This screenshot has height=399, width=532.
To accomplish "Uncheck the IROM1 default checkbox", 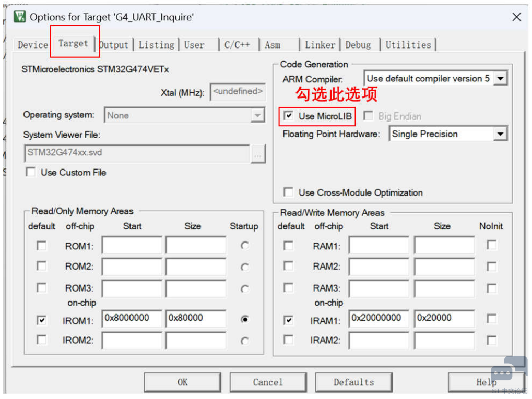I will click(41, 320).
